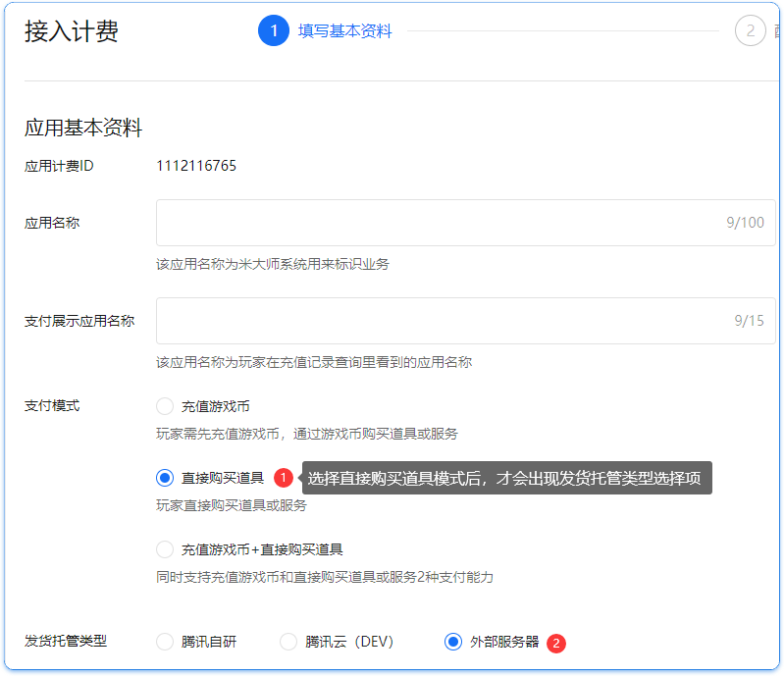Open the 填写基本资料 step label
This screenshot has height=676, width=784.
point(344,31)
